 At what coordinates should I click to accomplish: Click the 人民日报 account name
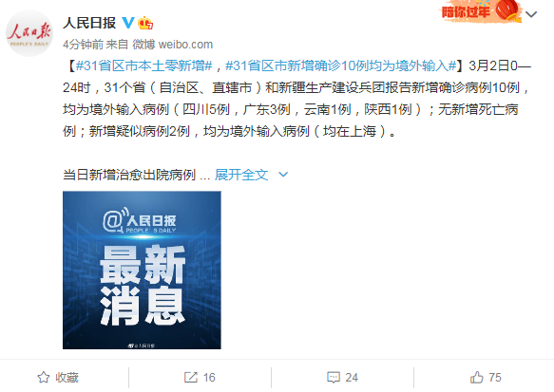89,23
